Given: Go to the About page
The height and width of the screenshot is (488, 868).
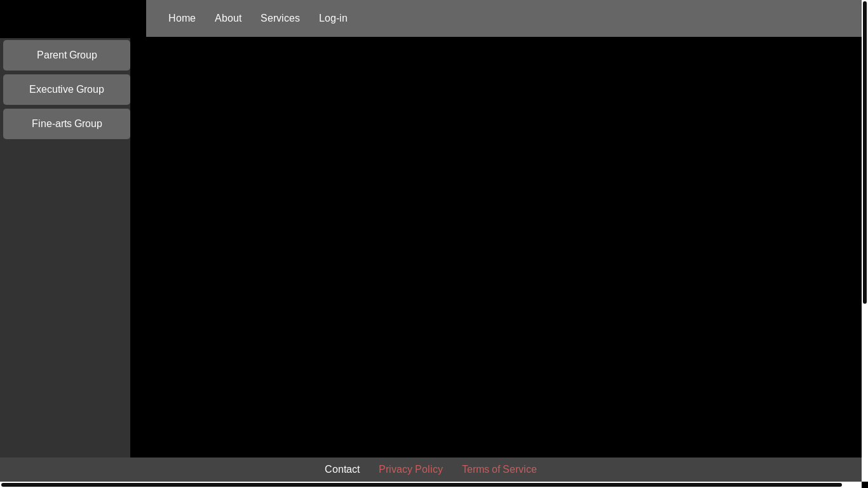Looking at the screenshot, I should (x=228, y=18).
